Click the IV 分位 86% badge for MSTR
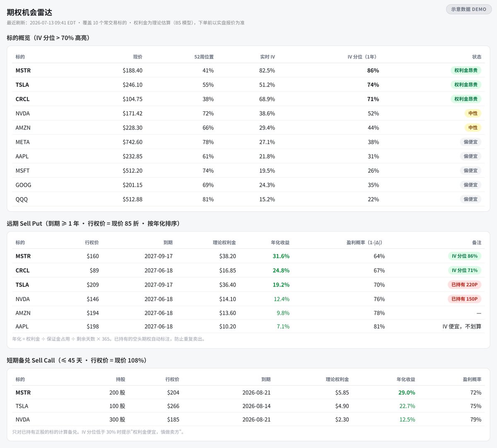This screenshot has height=448, width=497. 465,256
